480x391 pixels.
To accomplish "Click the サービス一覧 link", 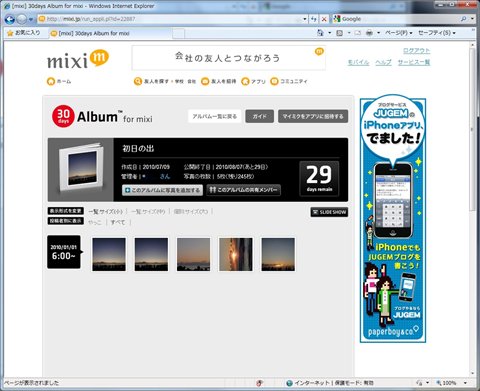I will tap(414, 62).
